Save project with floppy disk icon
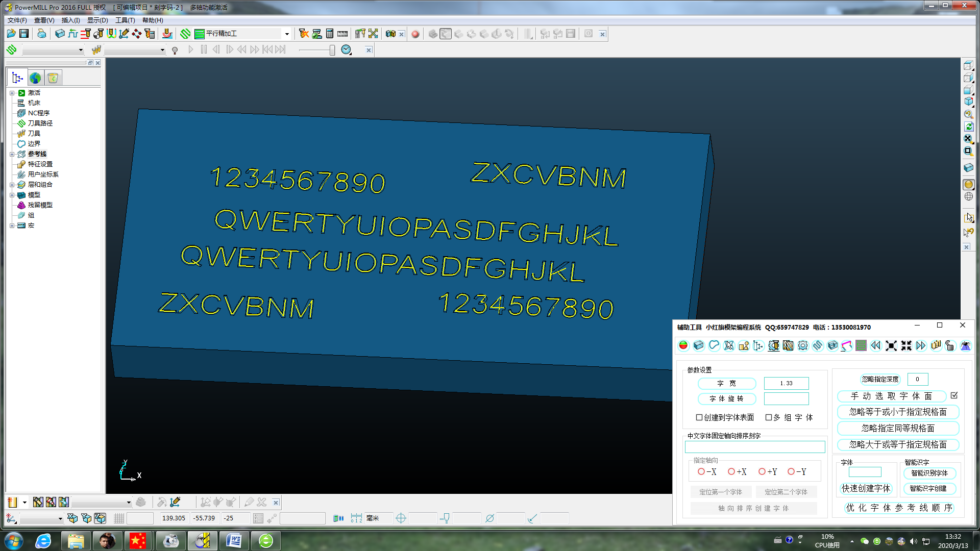This screenshot has height=551, width=980. click(24, 34)
